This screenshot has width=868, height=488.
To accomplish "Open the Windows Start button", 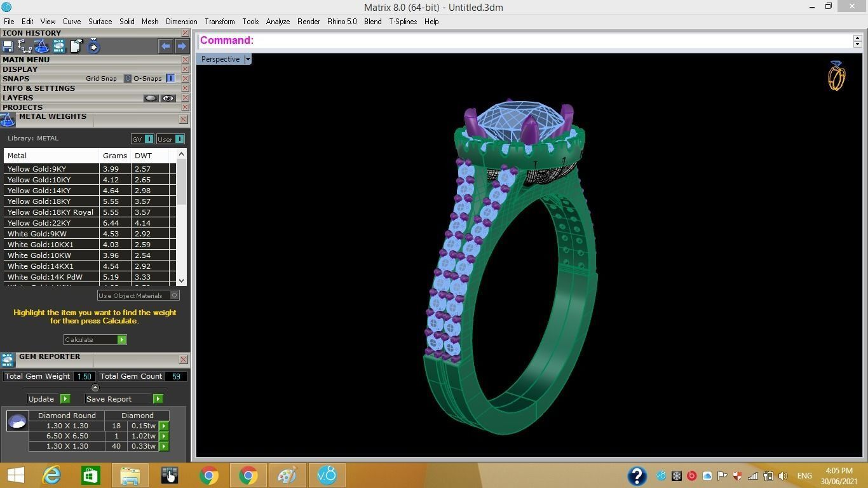I will [15, 475].
